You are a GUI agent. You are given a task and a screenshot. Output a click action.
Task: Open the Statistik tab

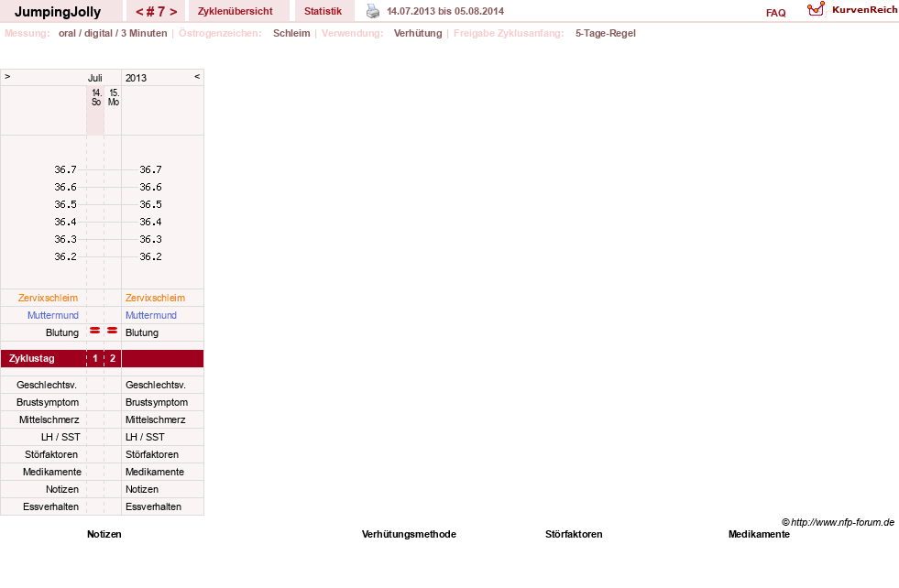click(323, 11)
